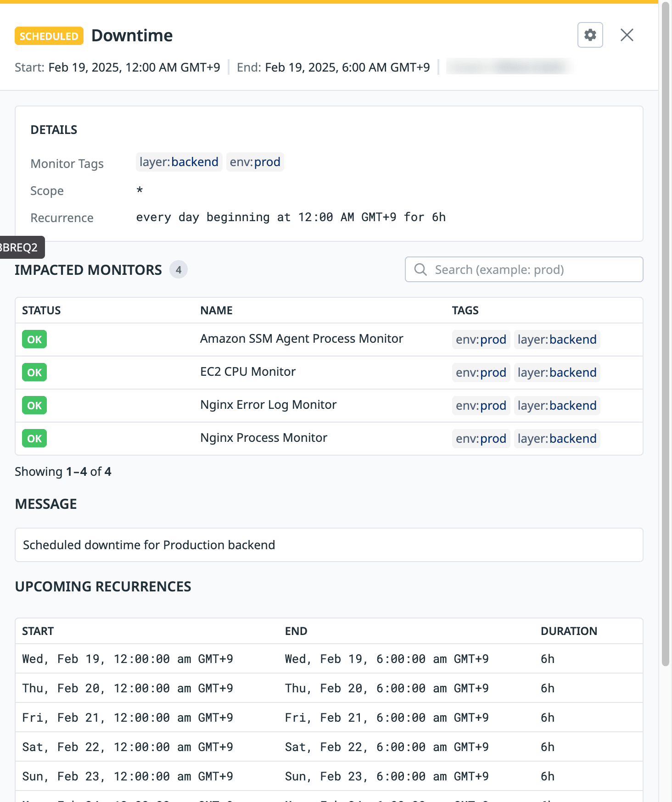Click the 'Scheduled downtime for Production backend' message
Image resolution: width=672 pixels, height=802 pixels.
click(149, 545)
